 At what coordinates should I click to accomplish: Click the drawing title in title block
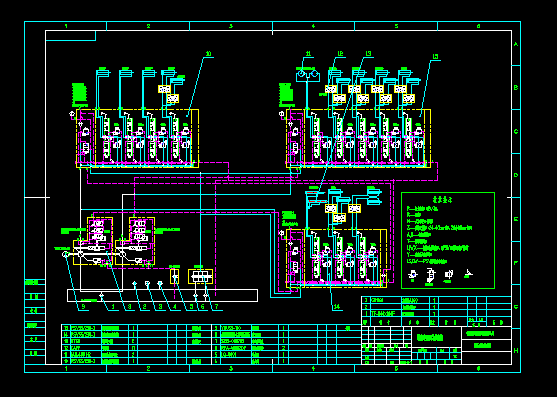click(x=430, y=338)
